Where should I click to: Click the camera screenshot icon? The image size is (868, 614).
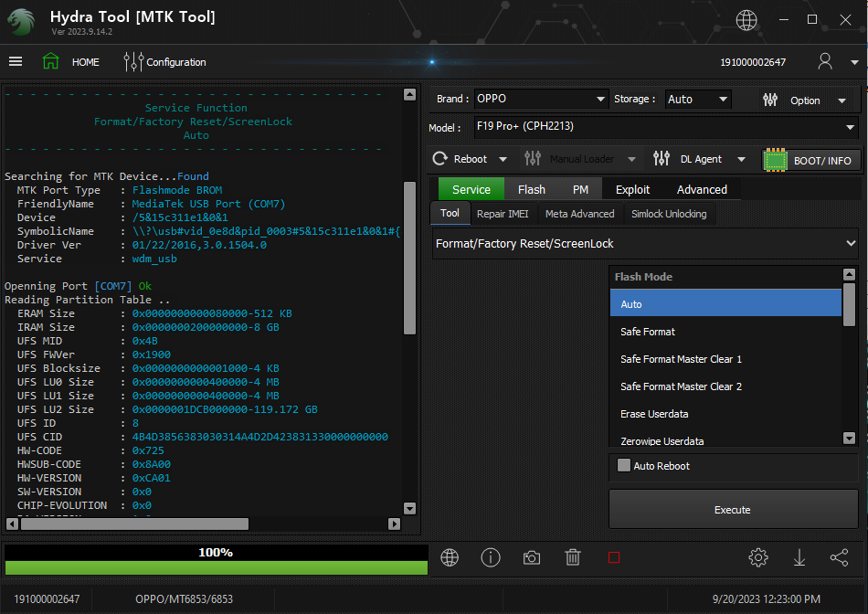pos(532,557)
